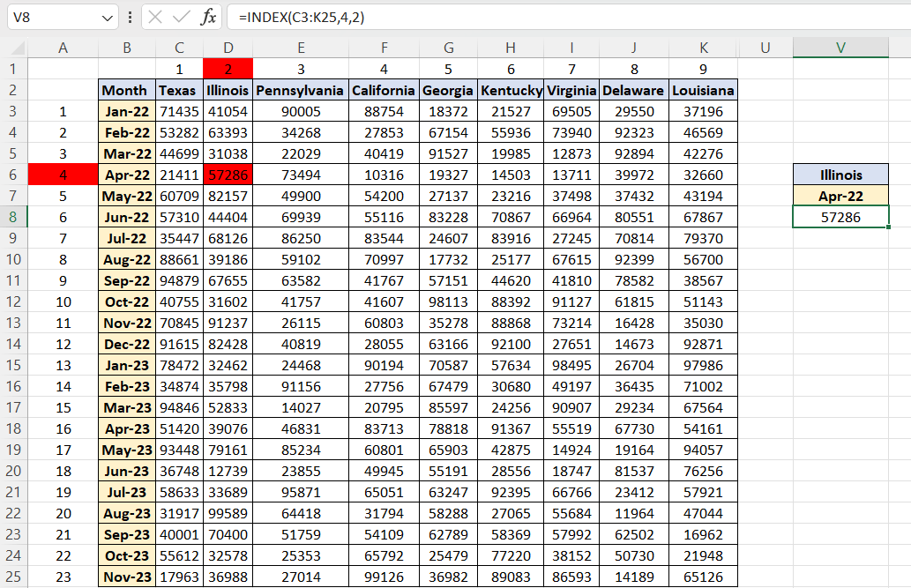Viewport: 911px width, 588px height.
Task: Click California value 99126
Action: 384,577
